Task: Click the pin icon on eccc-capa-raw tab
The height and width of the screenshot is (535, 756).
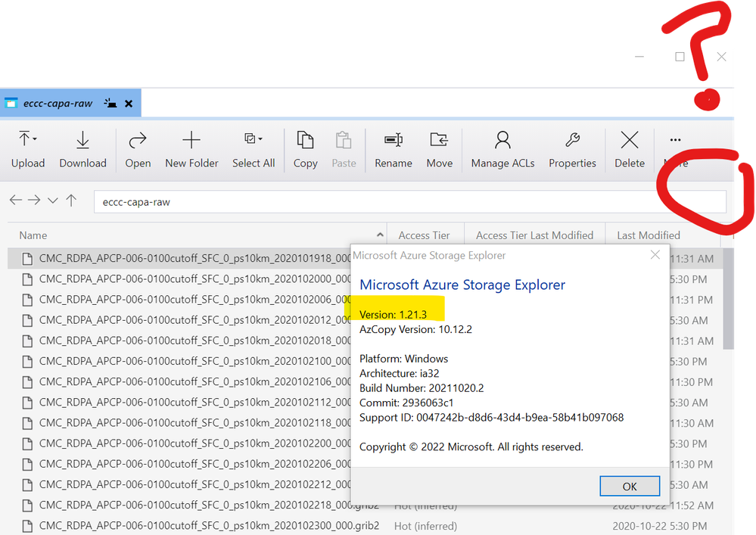Action: (x=110, y=103)
